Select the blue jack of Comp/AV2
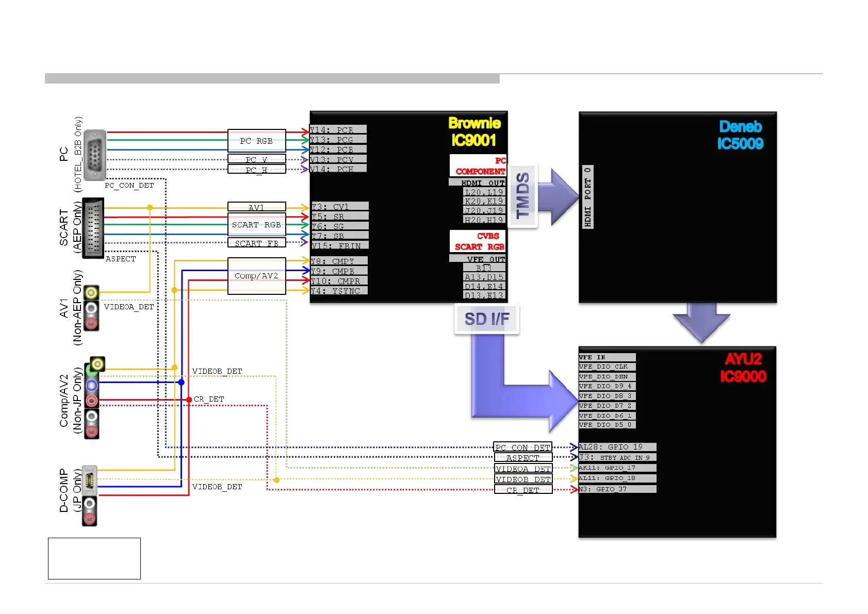 click(92, 385)
